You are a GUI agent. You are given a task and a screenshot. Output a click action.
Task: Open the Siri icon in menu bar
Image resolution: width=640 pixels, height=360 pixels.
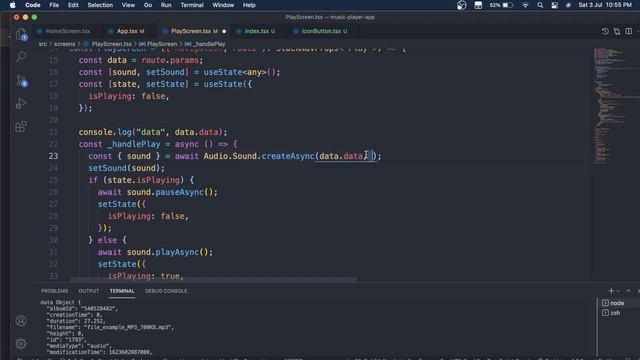[x=569, y=5]
